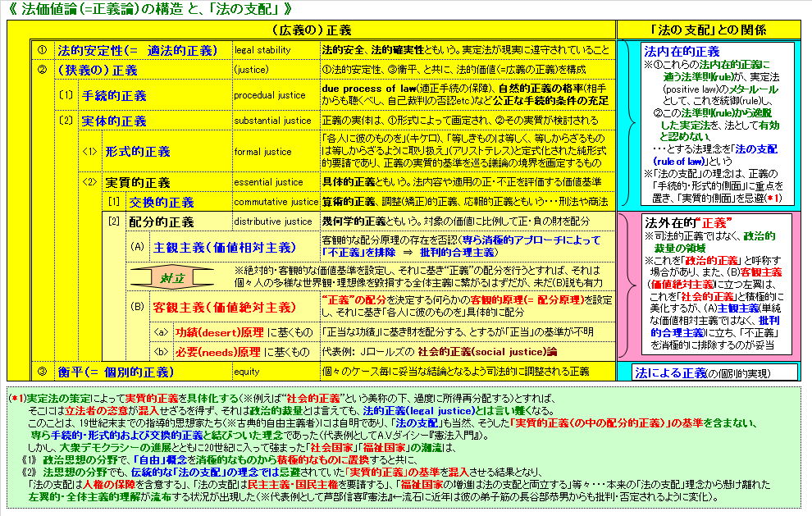The image size is (812, 516).
Task: Click '(positive law)のメタルール' in the cyan panel
Action: (x=720, y=89)
